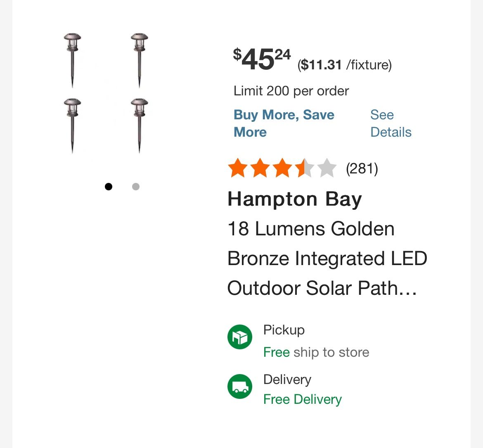
Task: Switch to the second image carousel dot
Action: coord(136,187)
